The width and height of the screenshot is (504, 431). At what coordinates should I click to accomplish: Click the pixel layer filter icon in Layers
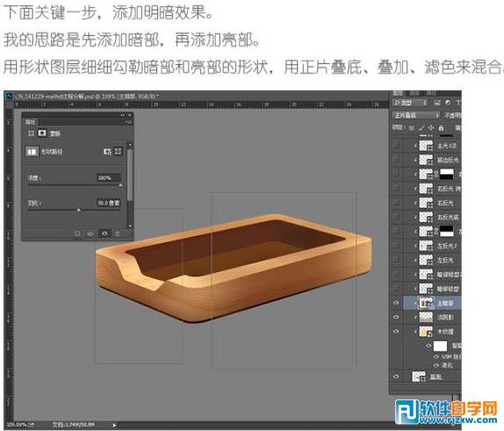click(437, 103)
